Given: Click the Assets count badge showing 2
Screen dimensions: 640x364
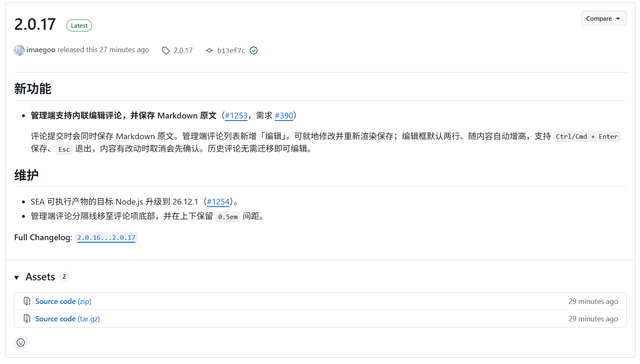Looking at the screenshot, I should 64,277.
